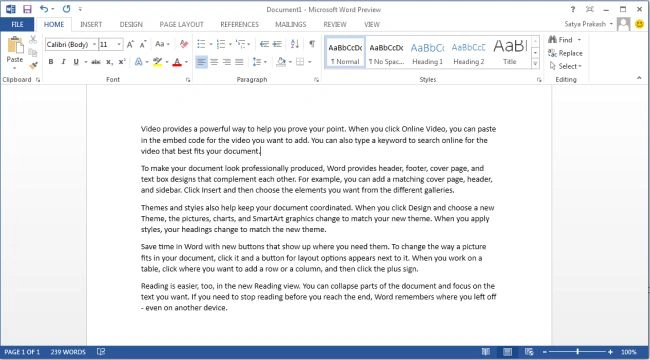Apply the Title style
Screen dimensions: 650x360
click(x=510, y=52)
